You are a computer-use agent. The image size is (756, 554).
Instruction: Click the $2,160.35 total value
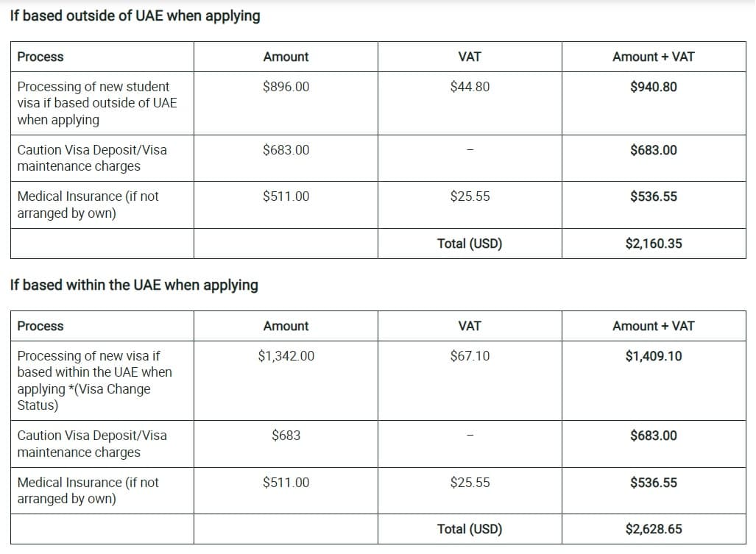(653, 244)
